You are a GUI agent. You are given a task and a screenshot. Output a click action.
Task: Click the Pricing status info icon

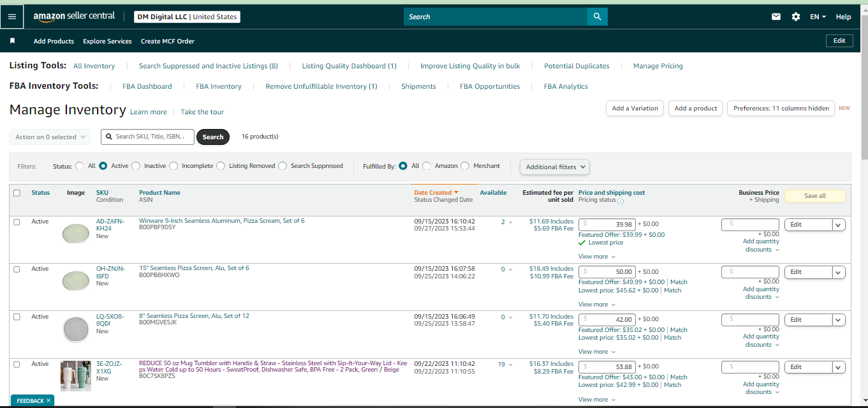click(x=621, y=201)
